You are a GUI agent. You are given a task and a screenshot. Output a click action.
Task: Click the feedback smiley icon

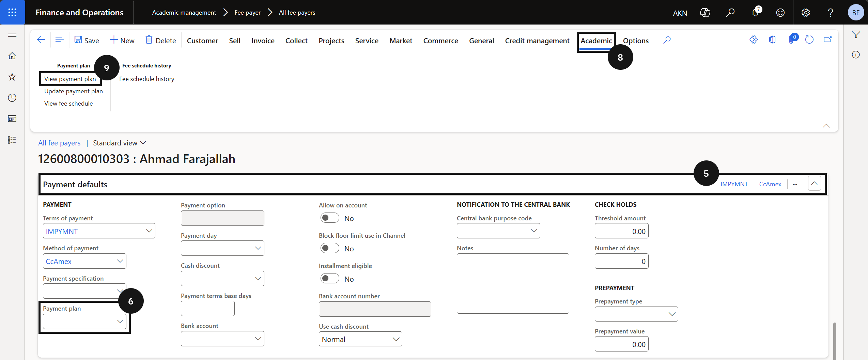point(780,13)
